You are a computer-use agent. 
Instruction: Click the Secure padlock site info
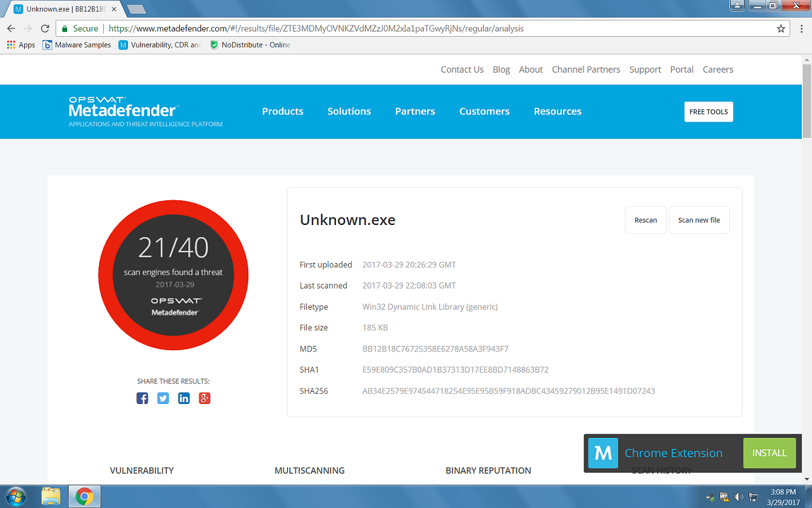point(80,28)
